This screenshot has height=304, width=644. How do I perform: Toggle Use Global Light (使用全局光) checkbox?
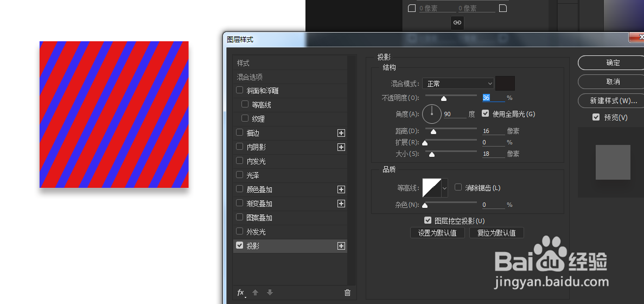pos(485,113)
